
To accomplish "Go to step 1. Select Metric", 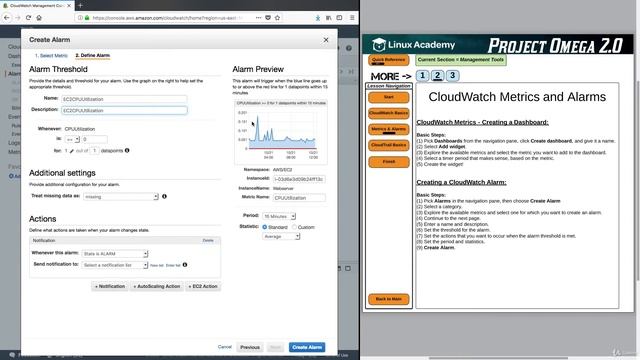I will (x=51, y=56).
